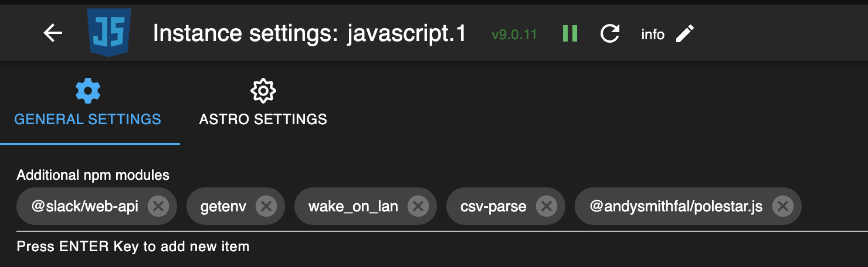Click the pencil icon to edit log level
Viewport: 868px width, 267px height.
[684, 33]
